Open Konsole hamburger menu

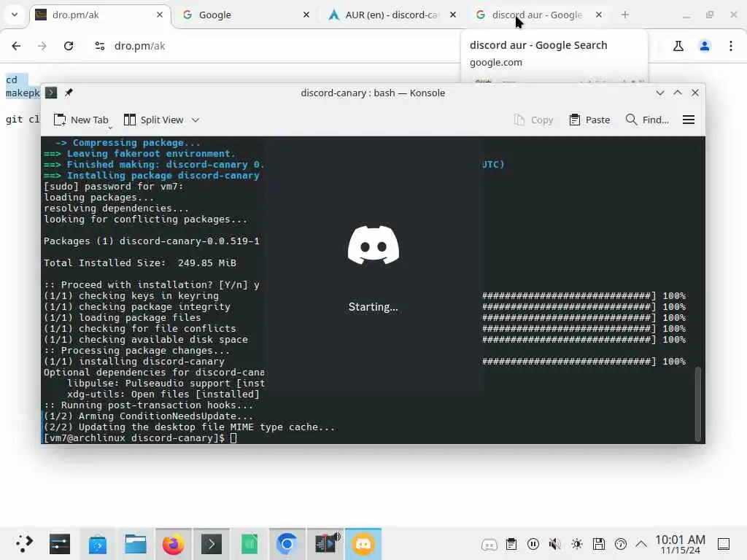689,120
